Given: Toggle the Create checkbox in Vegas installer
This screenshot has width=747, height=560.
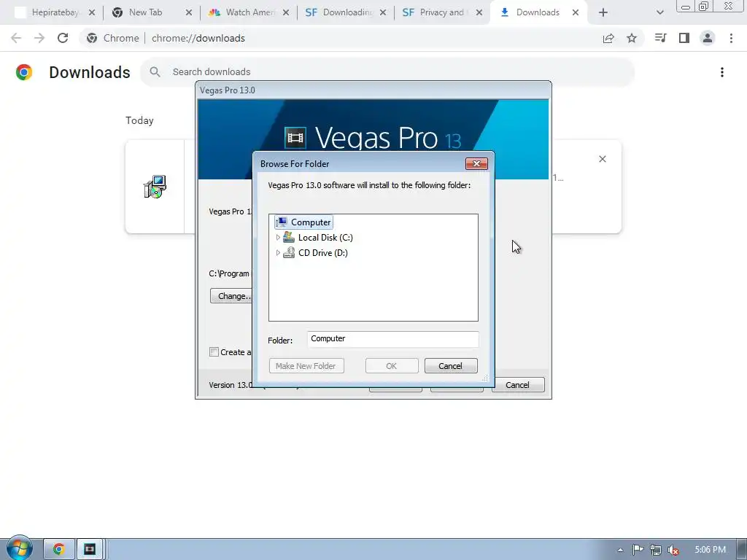Looking at the screenshot, I should click(x=214, y=352).
